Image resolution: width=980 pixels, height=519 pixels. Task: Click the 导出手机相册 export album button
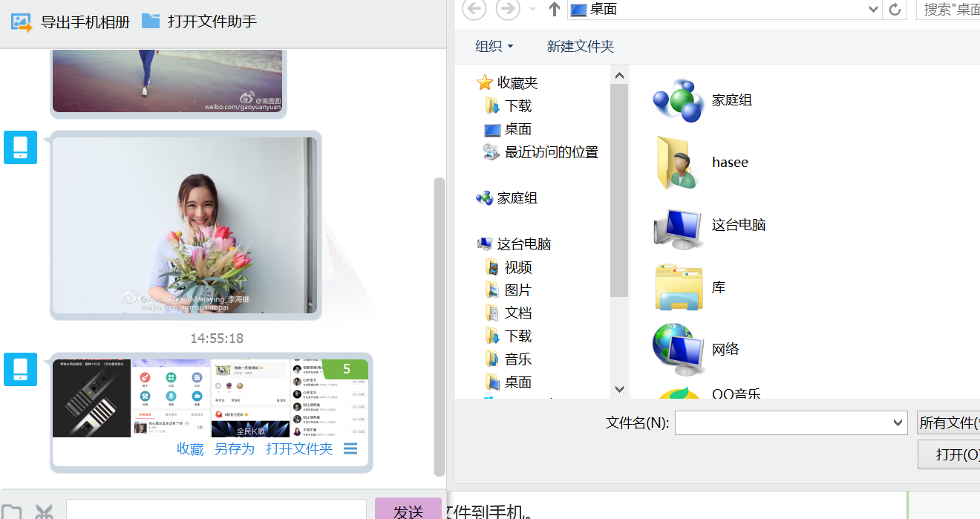71,22
